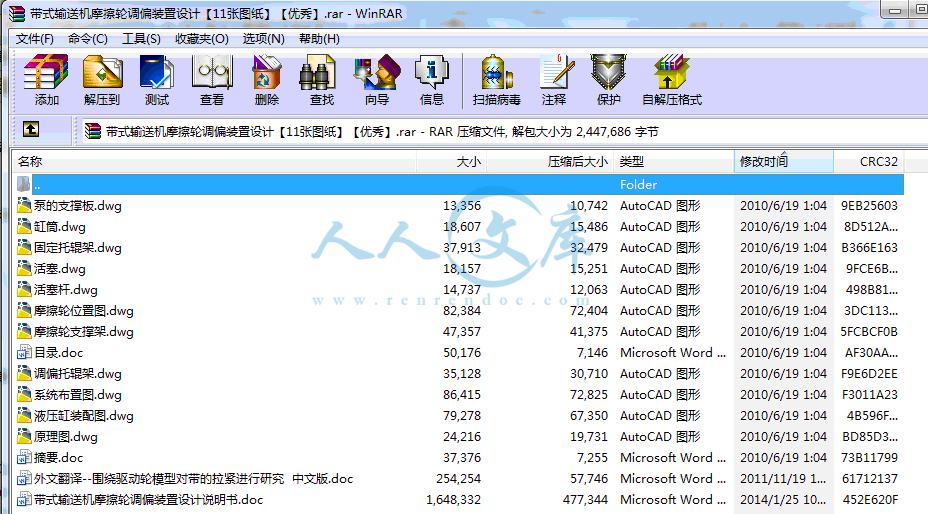Click file icon of 泵的支撑板.dwg
This screenshot has width=928, height=514.
[x=24, y=205]
